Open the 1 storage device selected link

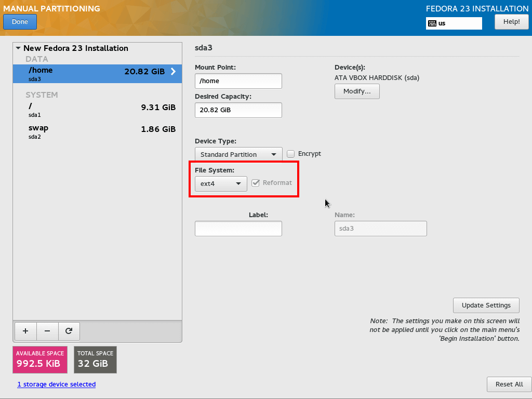(x=56, y=384)
